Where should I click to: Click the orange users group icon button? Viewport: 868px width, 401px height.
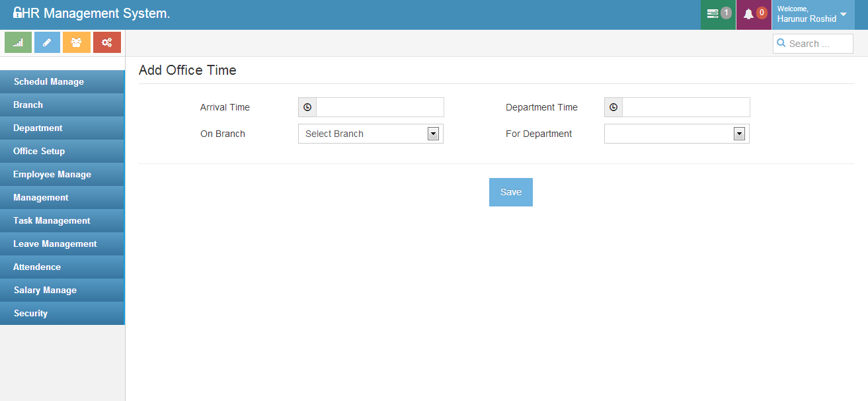pos(77,42)
